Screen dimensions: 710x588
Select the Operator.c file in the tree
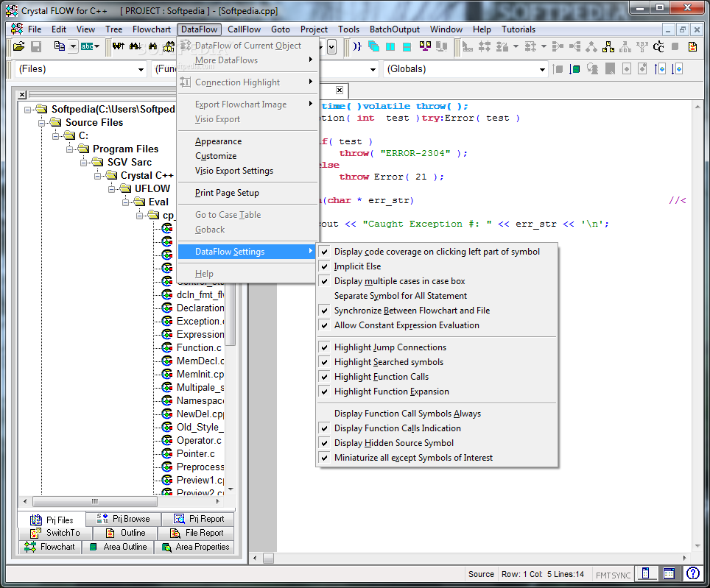tap(199, 441)
